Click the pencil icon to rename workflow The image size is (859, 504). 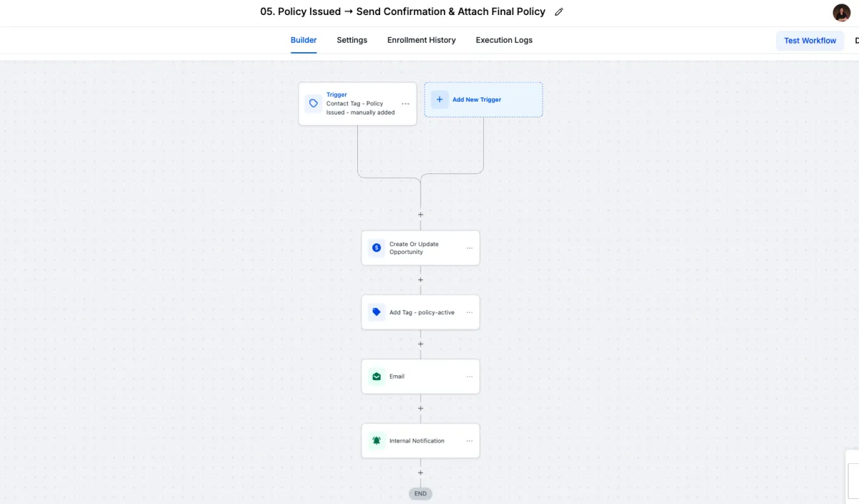[559, 12]
